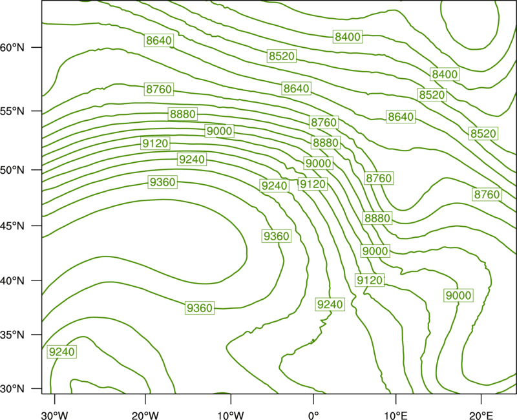Click the 60°N latitude axis label
The width and height of the screenshot is (517, 420).
pyautogui.click(x=12, y=48)
